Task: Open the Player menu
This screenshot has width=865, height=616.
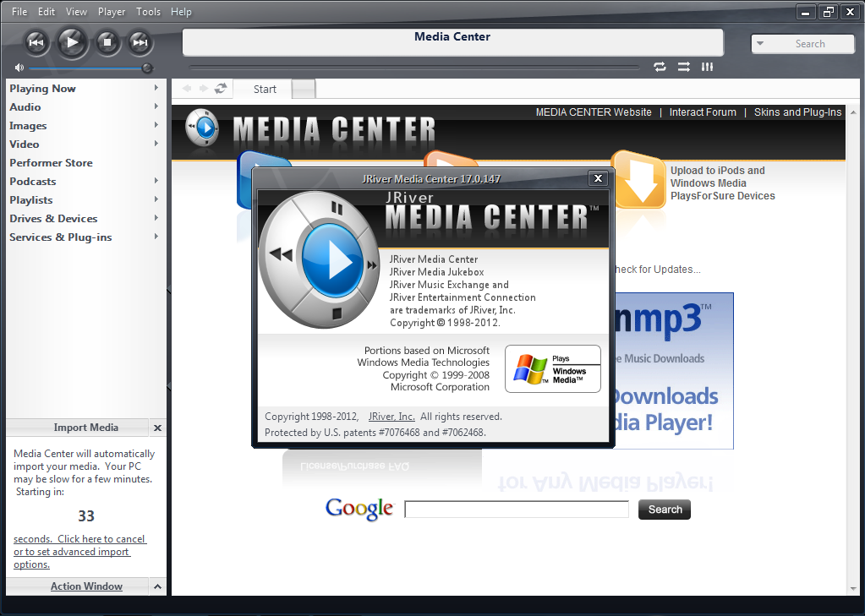Action: point(112,12)
